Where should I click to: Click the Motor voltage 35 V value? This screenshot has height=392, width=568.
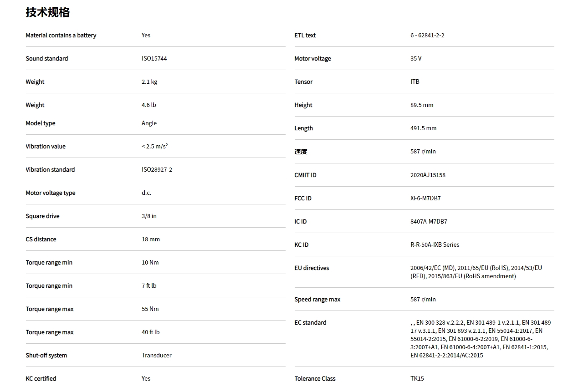(416, 59)
